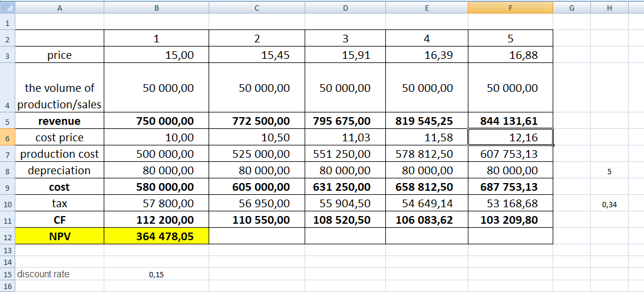The image size is (644, 292).
Task: Click the CF value 112 200,00
Action: (156, 220)
